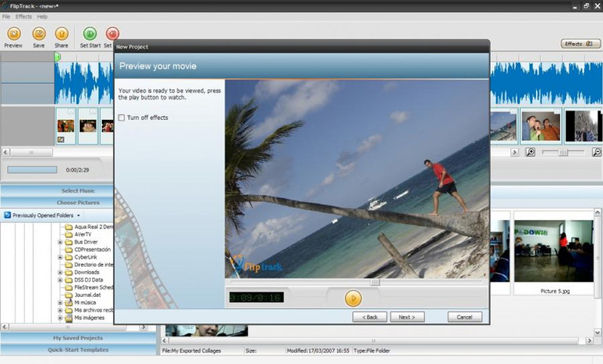
Task: Expand the Bus Driver folder node
Action: tap(60, 242)
